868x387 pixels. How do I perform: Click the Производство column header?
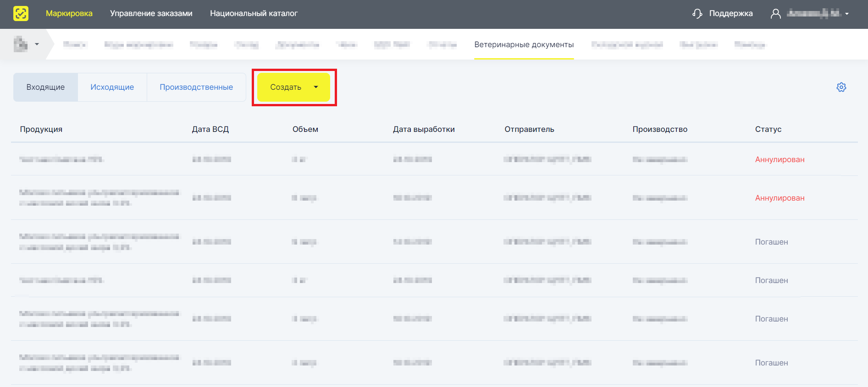pyautogui.click(x=660, y=129)
